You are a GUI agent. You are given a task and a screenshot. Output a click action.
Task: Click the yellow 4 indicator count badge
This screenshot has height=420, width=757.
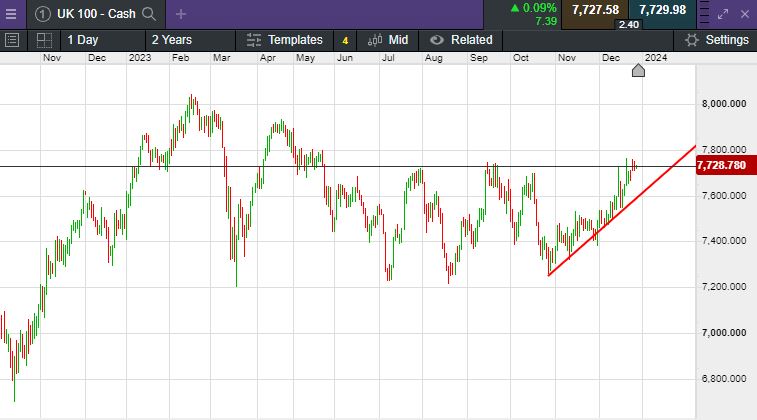click(x=345, y=41)
